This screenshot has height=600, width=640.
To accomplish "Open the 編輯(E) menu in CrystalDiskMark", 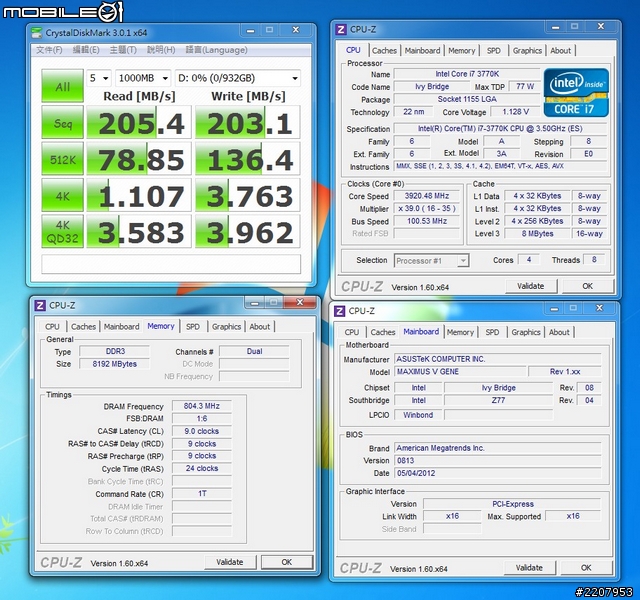I will pyautogui.click(x=86, y=50).
